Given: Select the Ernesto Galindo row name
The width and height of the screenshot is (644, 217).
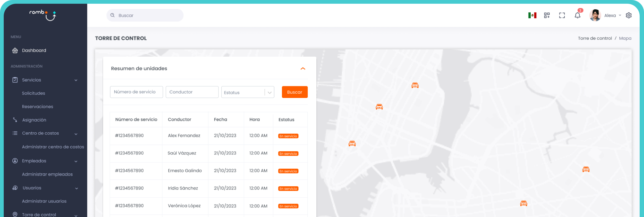Looking at the screenshot, I should tap(185, 170).
